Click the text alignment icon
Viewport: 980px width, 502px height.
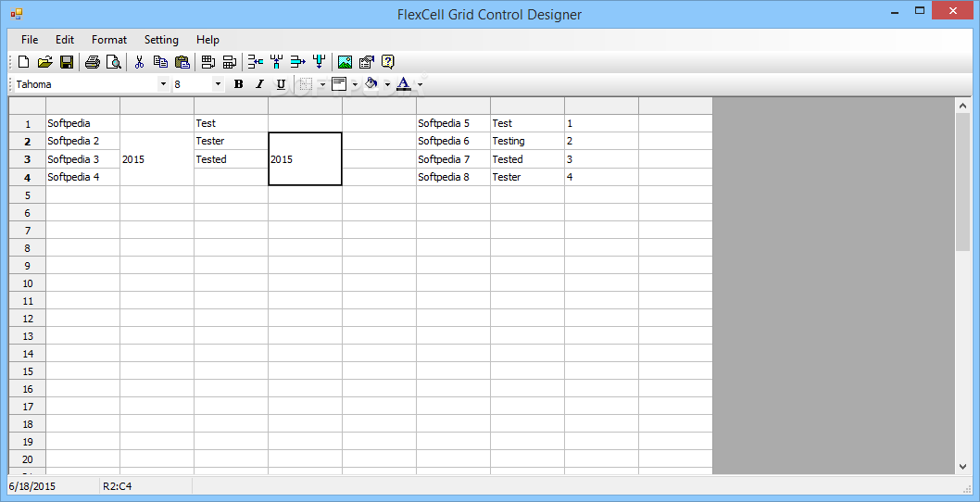(339, 83)
